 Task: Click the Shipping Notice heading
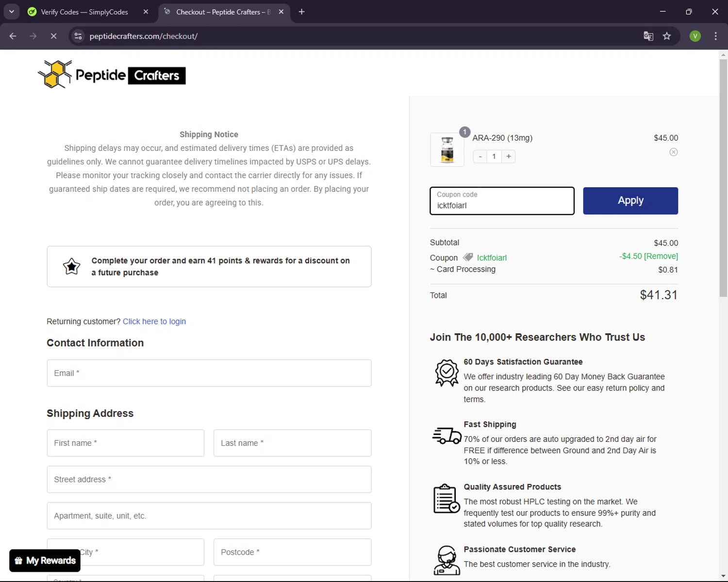tap(209, 134)
